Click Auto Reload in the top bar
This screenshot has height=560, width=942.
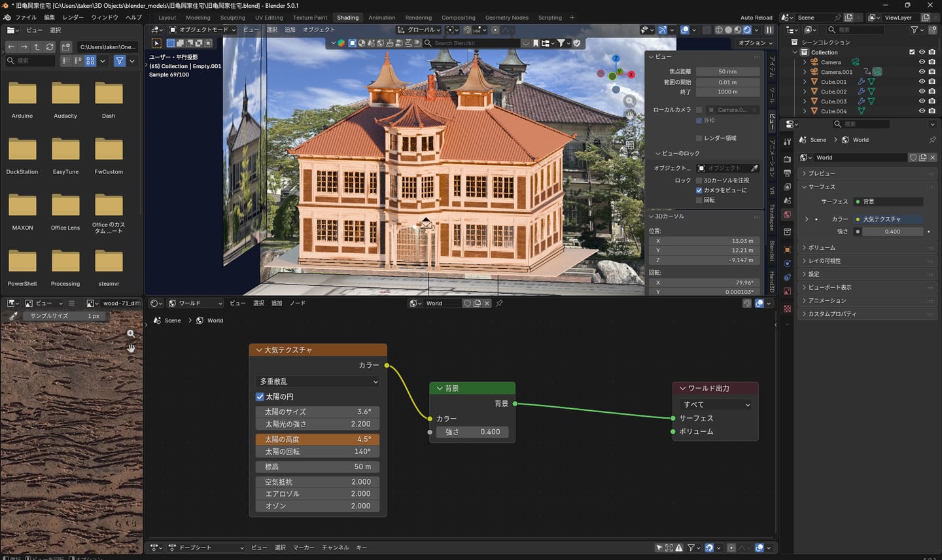click(756, 18)
